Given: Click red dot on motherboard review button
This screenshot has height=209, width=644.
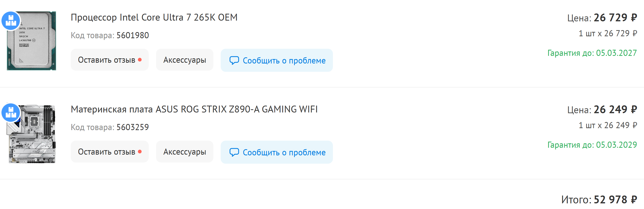Looking at the screenshot, I should 140,151.
